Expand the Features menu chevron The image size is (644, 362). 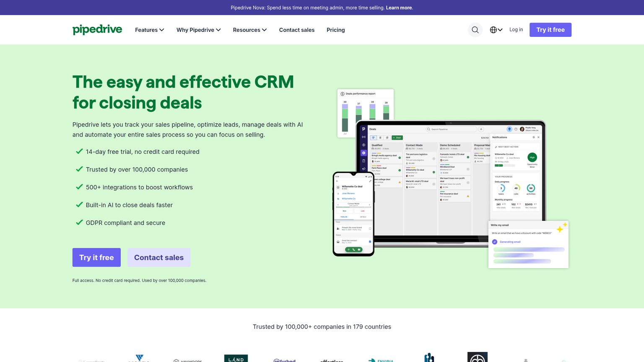[162, 30]
